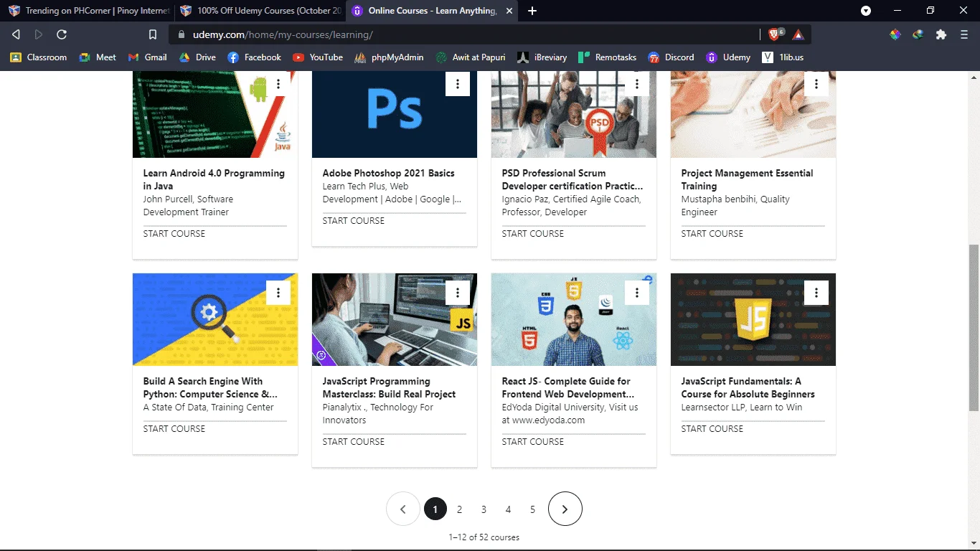Go to next page of courses arrow
This screenshot has height=551, width=980.
[x=565, y=509]
